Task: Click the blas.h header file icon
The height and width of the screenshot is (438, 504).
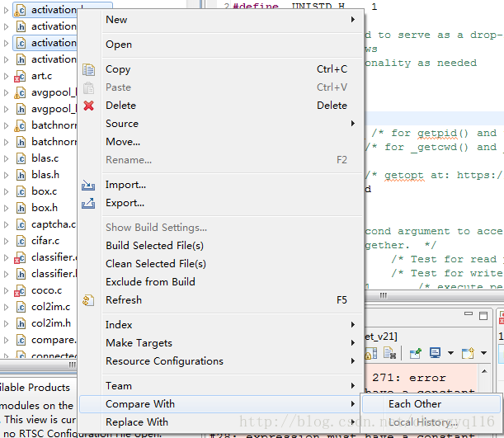Action: pos(21,175)
